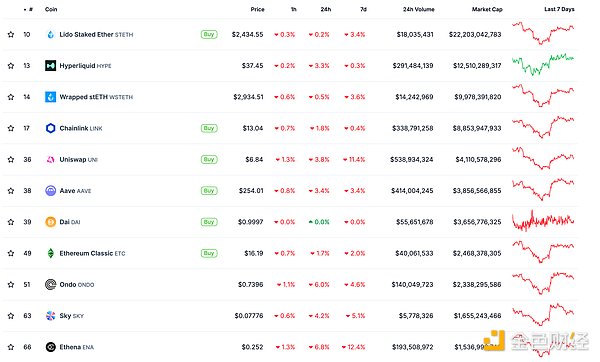Toggle favorite star for Wrapped stETH

[x=11, y=97]
